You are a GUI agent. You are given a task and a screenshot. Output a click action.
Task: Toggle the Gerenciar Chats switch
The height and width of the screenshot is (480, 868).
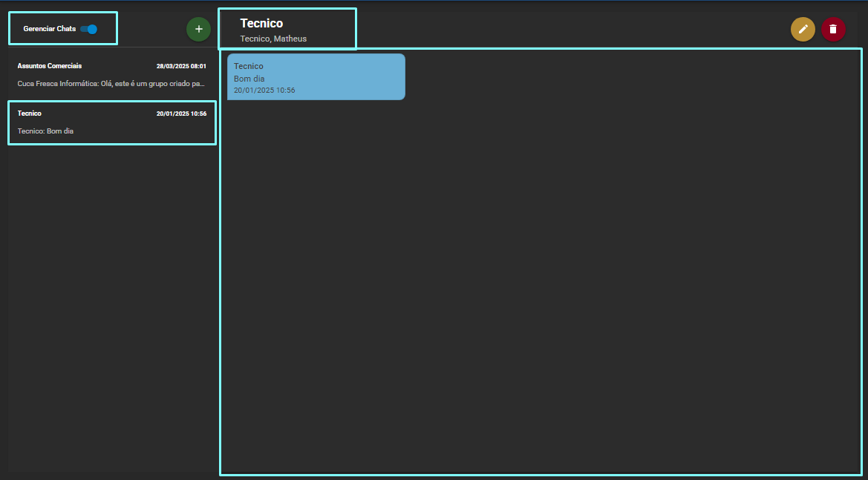point(88,29)
